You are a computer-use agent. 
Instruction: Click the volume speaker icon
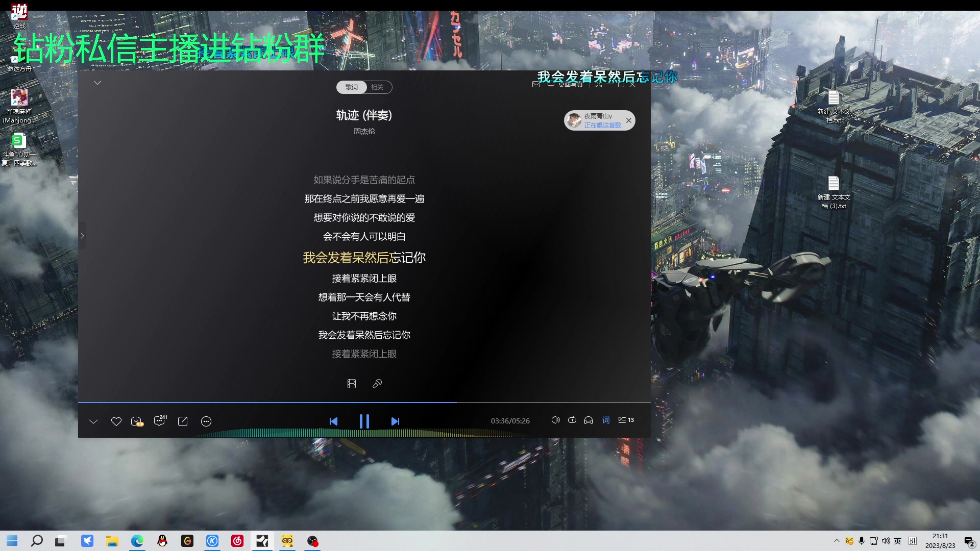pyautogui.click(x=555, y=420)
